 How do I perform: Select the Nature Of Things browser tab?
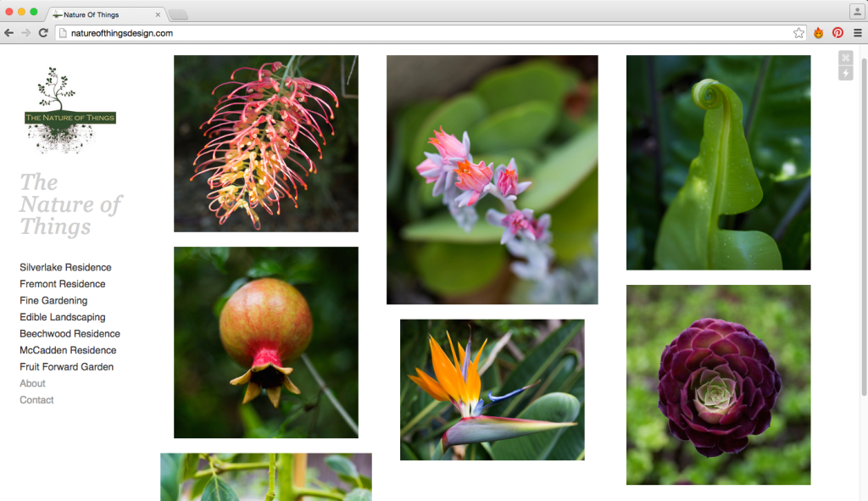(x=102, y=14)
